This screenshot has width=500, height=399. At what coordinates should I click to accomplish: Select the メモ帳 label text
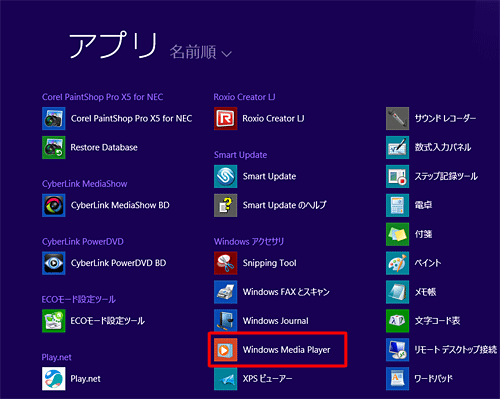pos(425,292)
